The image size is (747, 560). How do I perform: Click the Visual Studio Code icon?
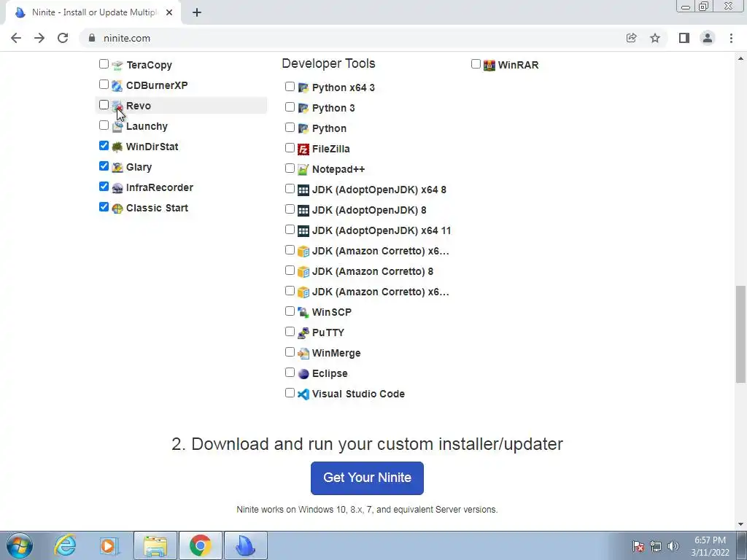[x=303, y=394]
